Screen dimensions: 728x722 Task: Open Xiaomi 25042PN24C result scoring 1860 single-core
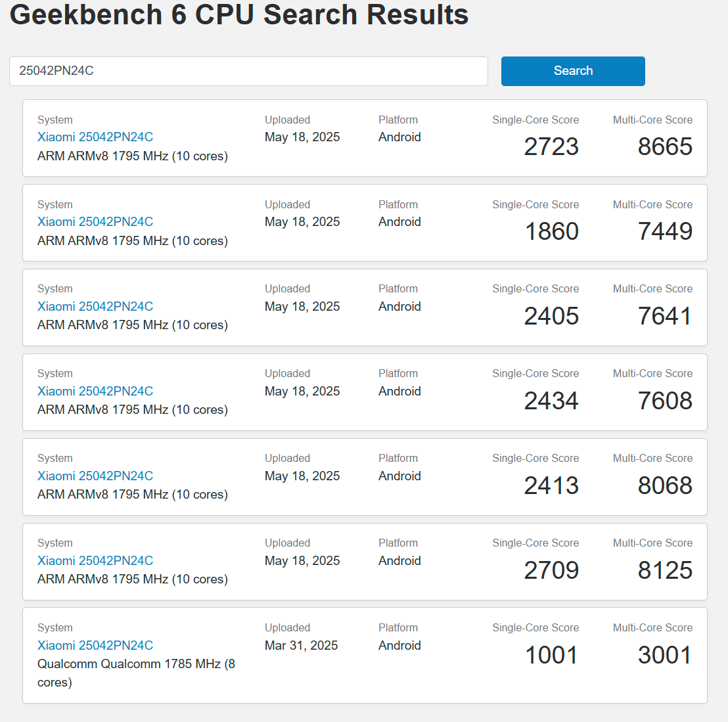point(95,222)
